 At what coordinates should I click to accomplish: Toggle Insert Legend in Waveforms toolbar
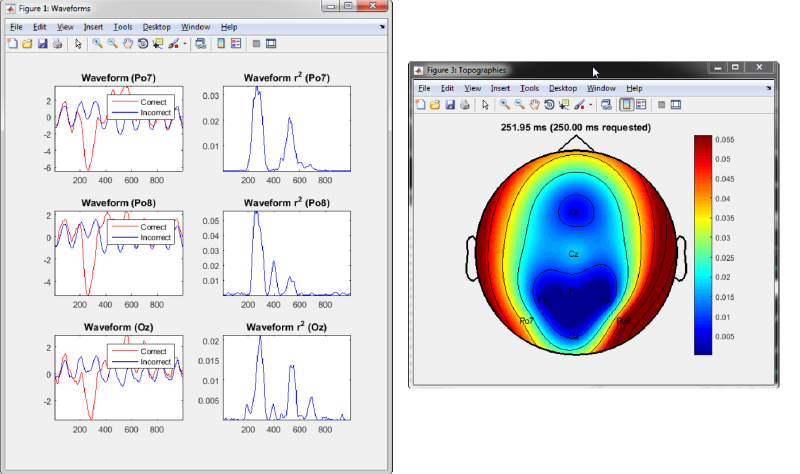coord(236,44)
